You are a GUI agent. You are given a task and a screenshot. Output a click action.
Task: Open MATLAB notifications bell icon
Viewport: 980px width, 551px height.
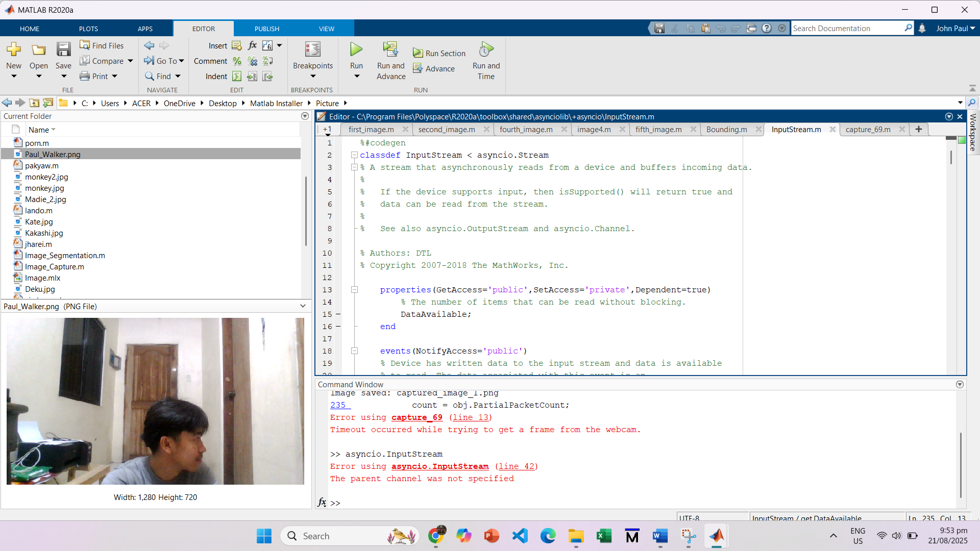922,29
